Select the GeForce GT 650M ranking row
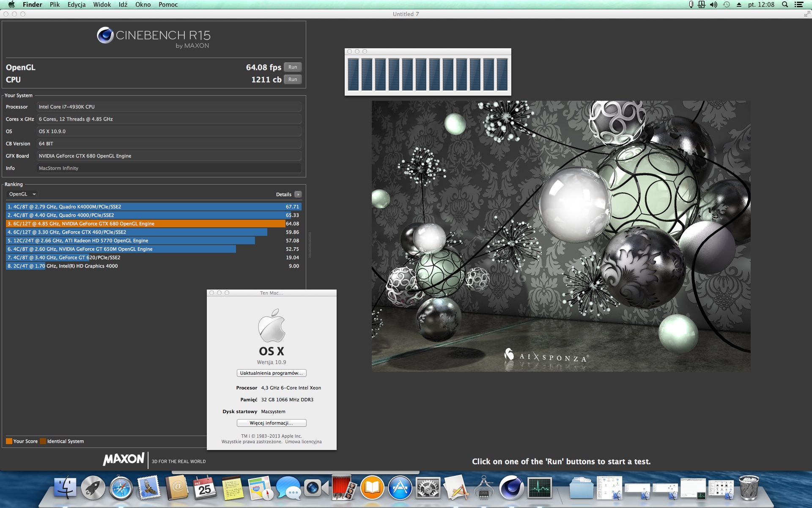 tap(154, 249)
